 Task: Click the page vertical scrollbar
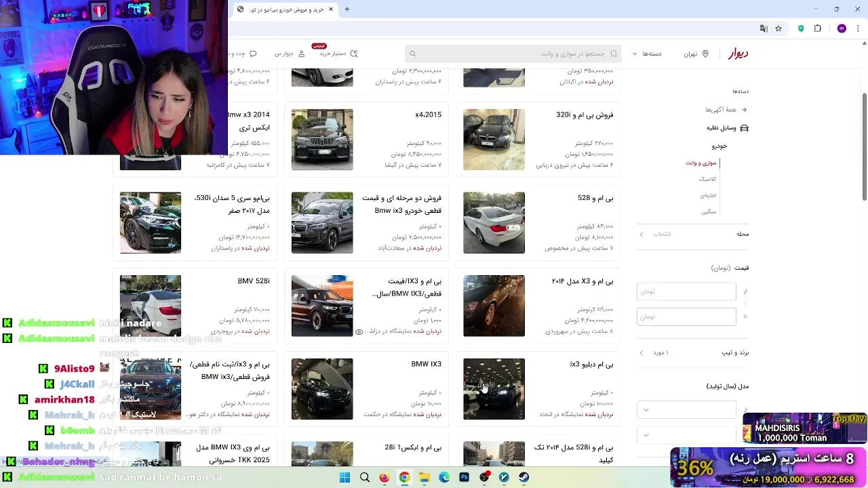(x=865, y=146)
